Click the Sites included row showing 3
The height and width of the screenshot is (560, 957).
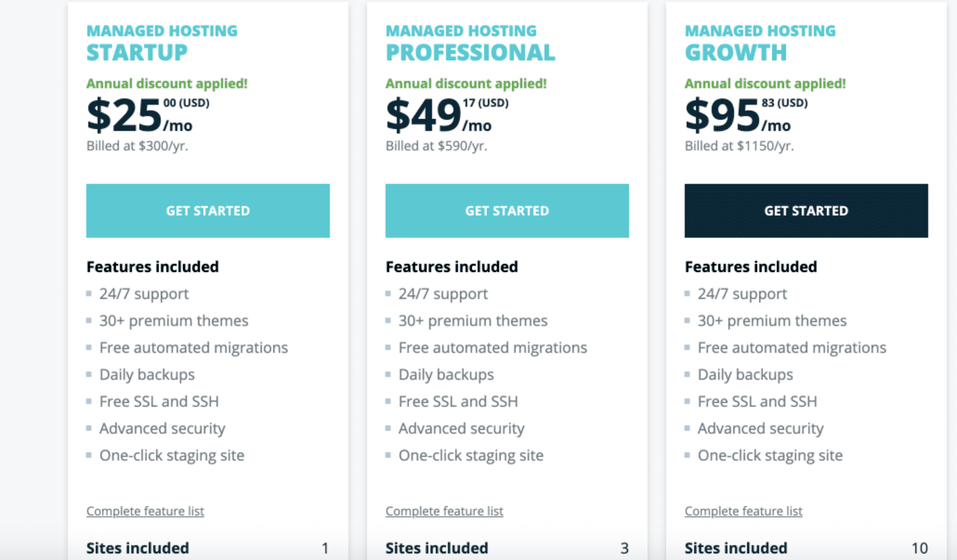505,547
